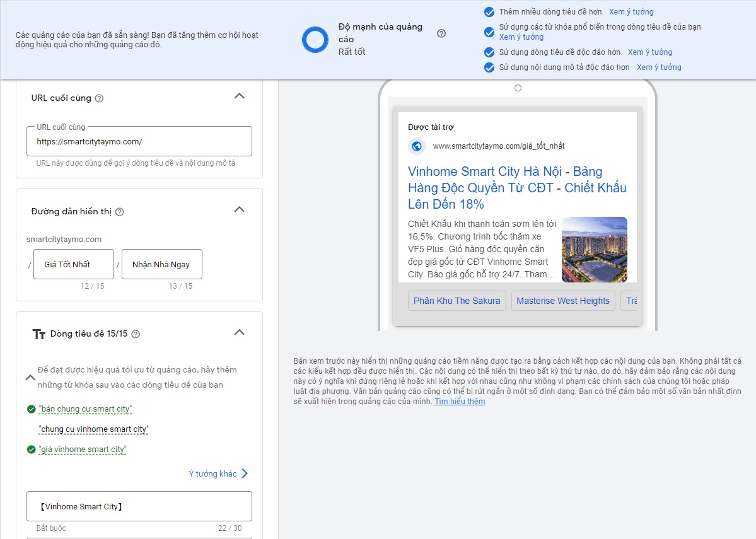Click the arrow icon next to Ý tưởng khác
This screenshot has height=539, width=756.
(x=245, y=473)
